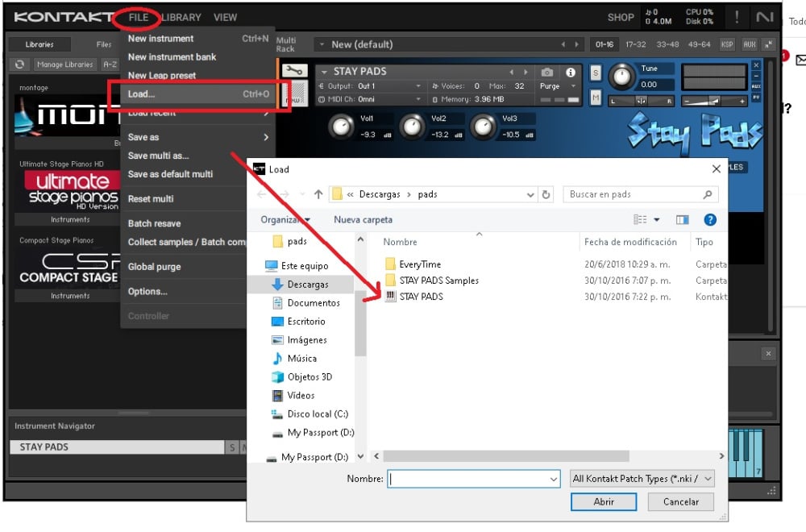
Task: Open the instrument info icon
Action: 571,72
